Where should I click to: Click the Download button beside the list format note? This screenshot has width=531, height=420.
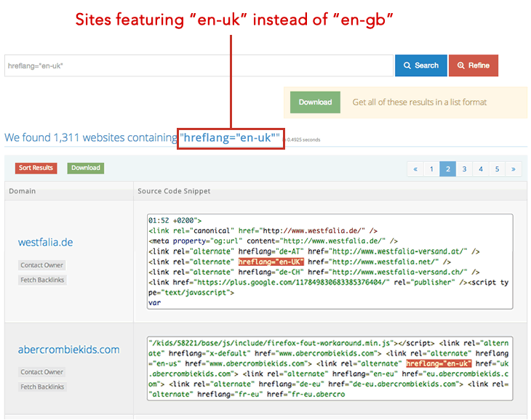(x=315, y=102)
